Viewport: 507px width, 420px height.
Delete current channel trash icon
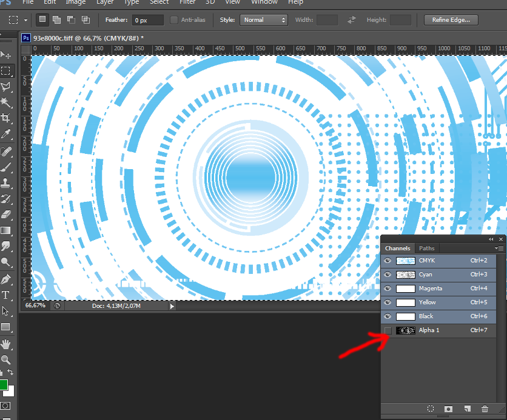485,408
